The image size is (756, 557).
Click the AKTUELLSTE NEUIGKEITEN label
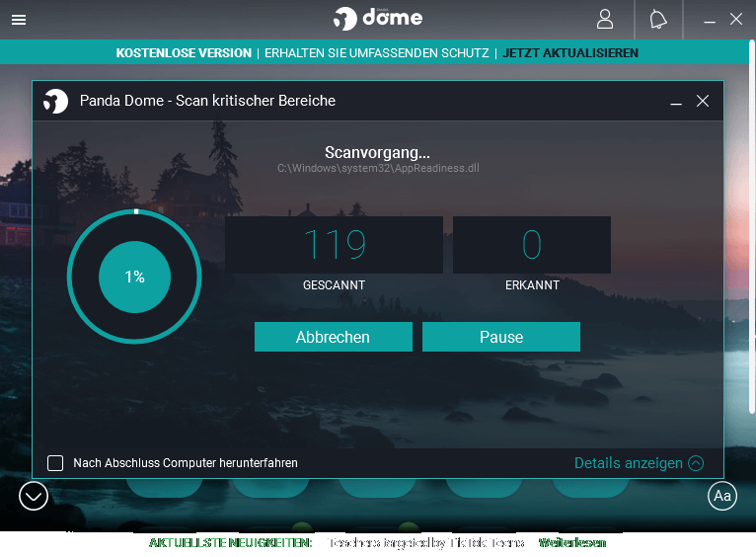[x=231, y=543]
